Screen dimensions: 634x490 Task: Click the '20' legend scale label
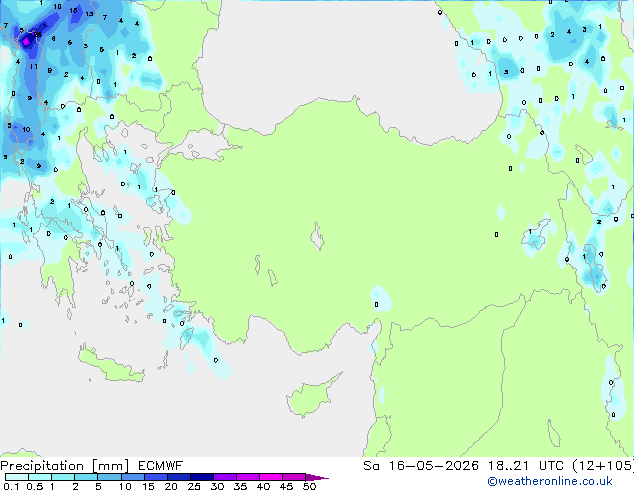pyautogui.click(x=171, y=486)
